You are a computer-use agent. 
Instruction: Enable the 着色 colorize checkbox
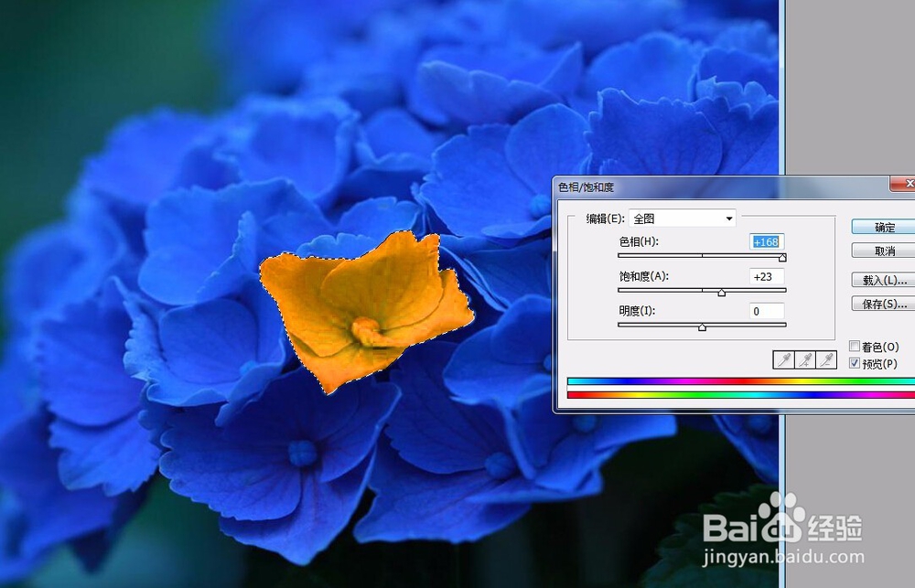click(x=855, y=346)
